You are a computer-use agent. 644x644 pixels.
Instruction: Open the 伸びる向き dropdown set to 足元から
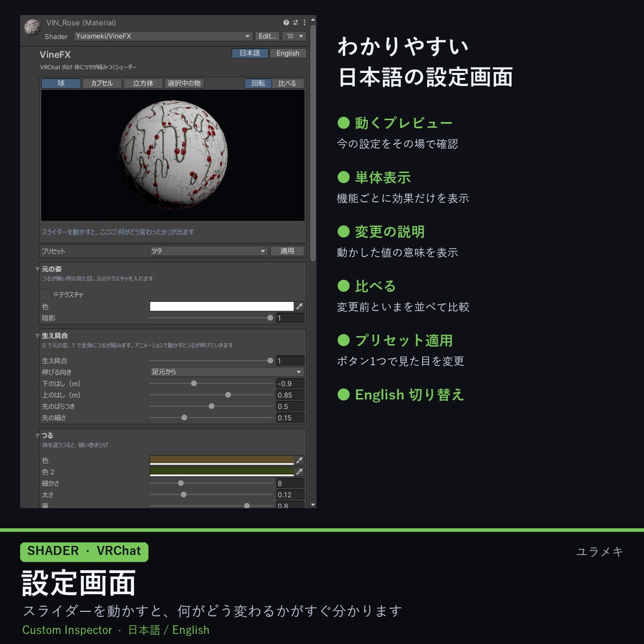point(226,372)
